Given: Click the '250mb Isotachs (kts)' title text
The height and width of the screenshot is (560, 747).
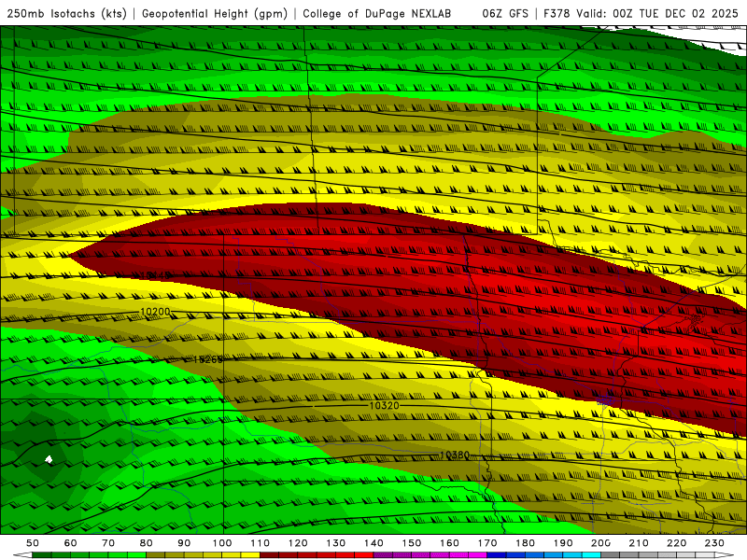Looking at the screenshot, I should (x=66, y=14).
